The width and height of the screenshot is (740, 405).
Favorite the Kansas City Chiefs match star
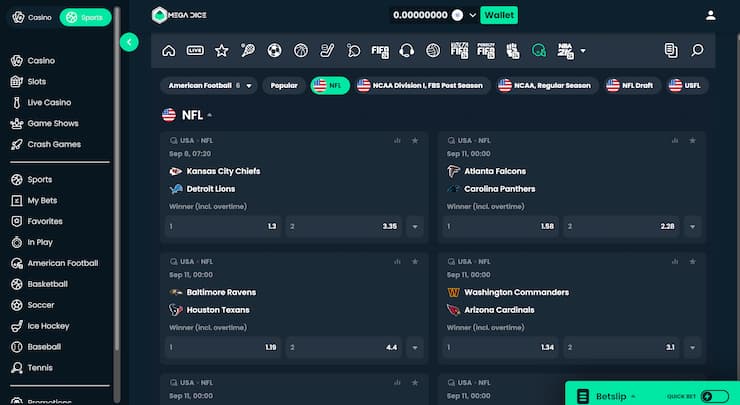click(x=415, y=141)
